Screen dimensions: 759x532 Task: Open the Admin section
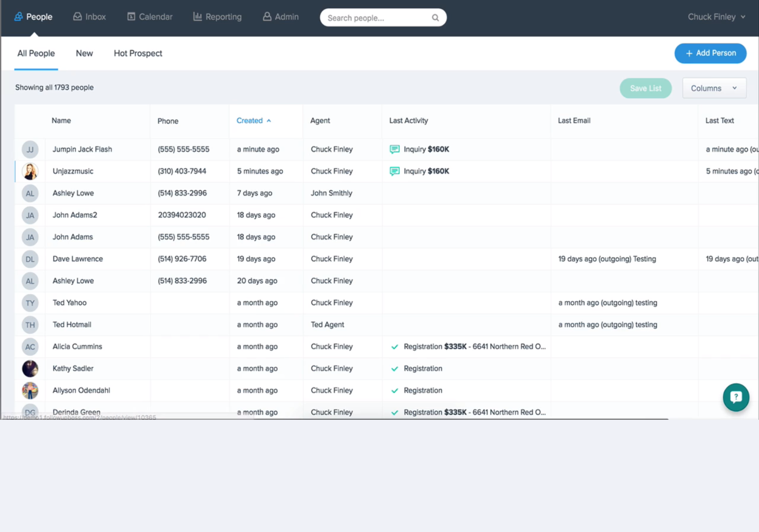280,16
